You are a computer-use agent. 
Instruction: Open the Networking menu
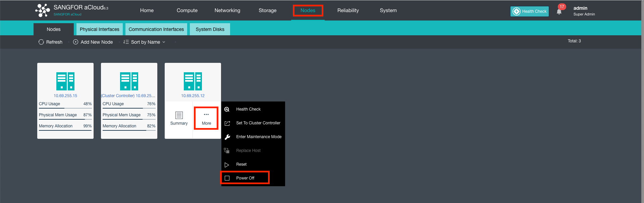point(227,10)
